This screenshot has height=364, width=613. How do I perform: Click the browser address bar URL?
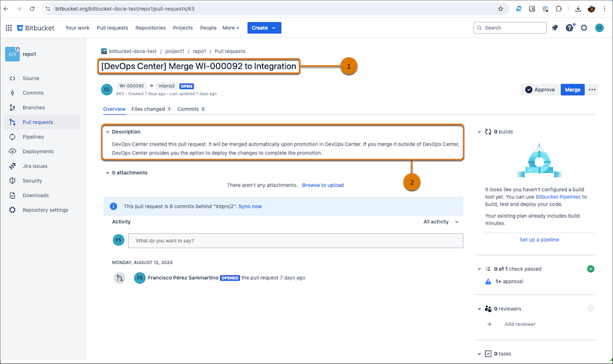pyautogui.click(x=125, y=9)
